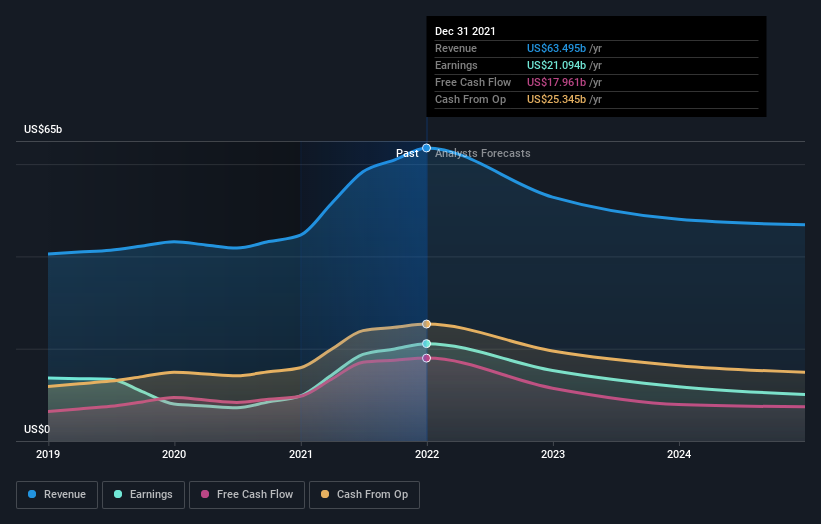
Task: Click the Earnings row label in tooltip
Action: [456, 65]
